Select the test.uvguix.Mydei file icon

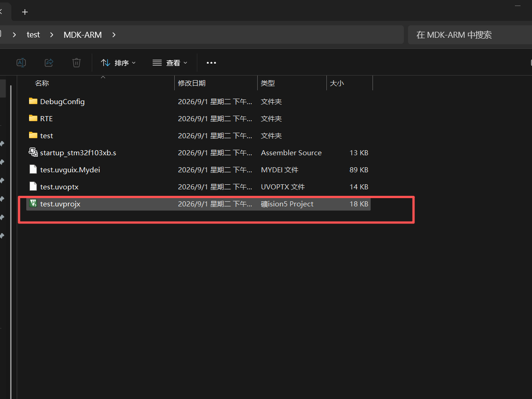[33, 169]
